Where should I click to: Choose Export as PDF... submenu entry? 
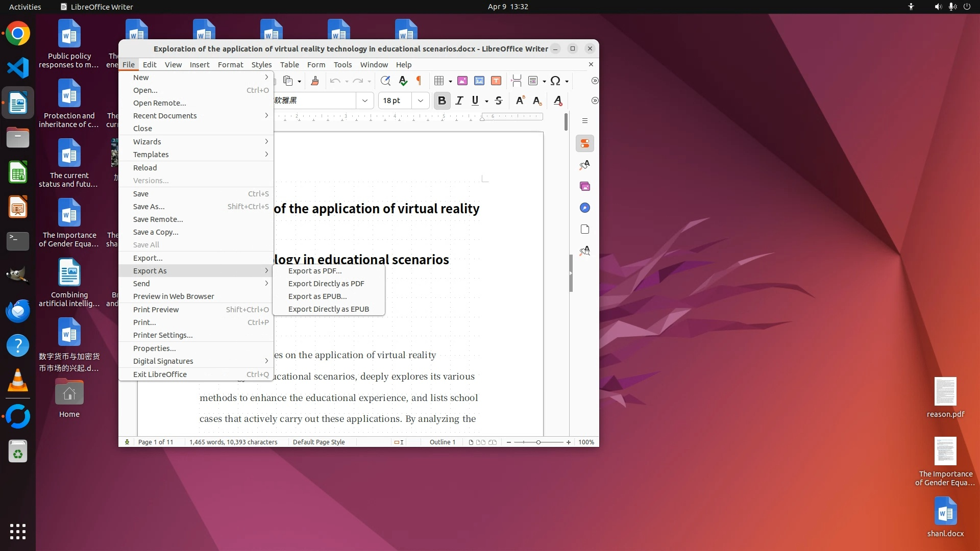(x=315, y=271)
